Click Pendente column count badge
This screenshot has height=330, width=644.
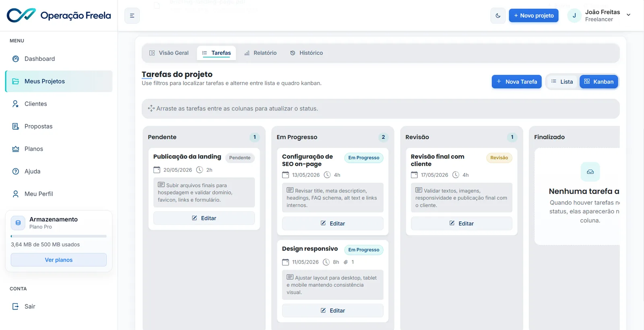click(x=254, y=137)
